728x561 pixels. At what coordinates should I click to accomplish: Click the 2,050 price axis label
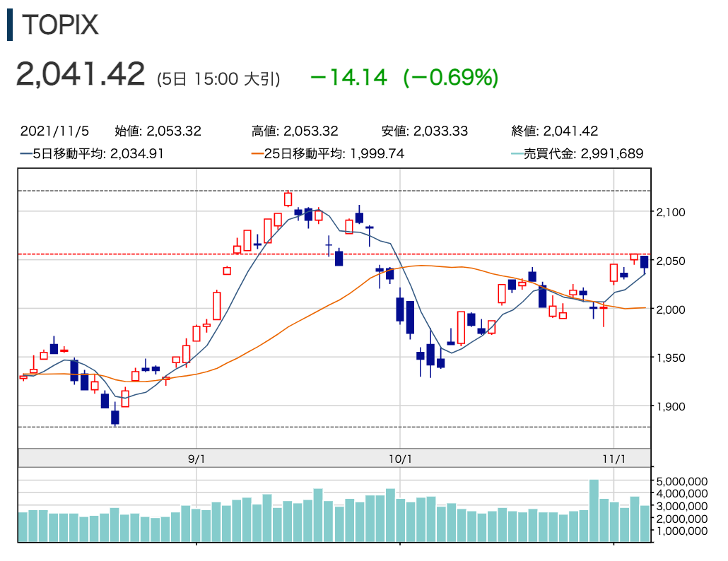(x=671, y=261)
